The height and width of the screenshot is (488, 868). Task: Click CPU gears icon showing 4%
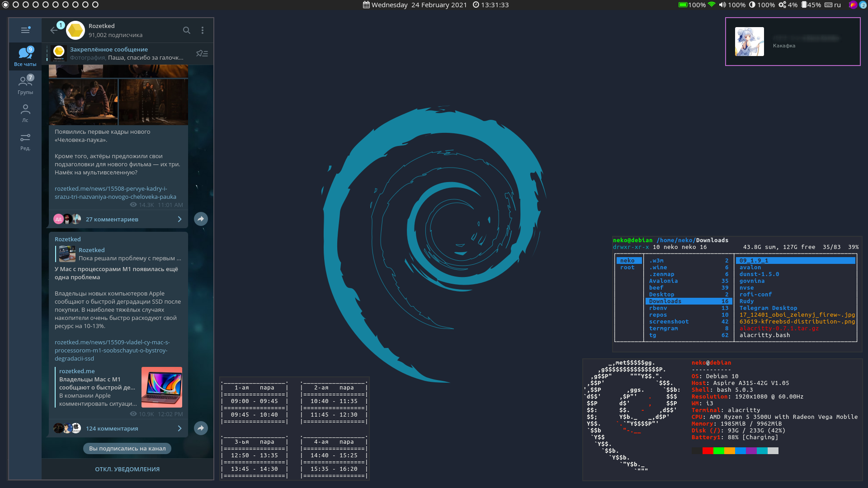tap(782, 5)
